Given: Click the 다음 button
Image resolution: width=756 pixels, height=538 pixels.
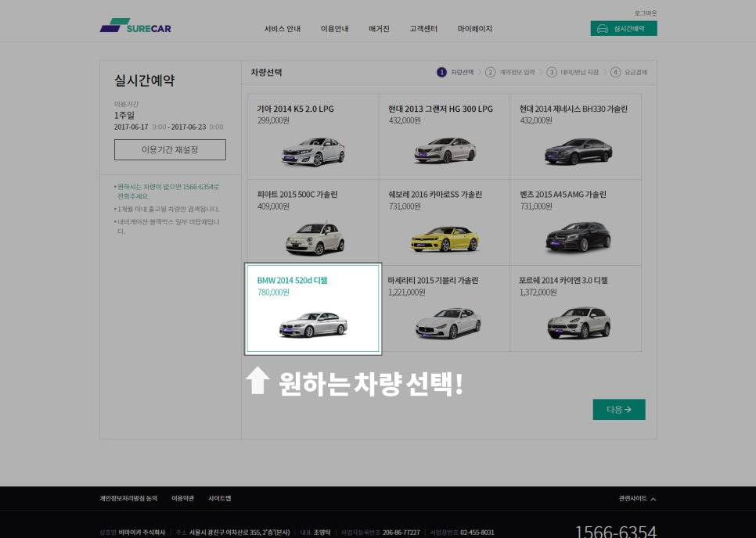Looking at the screenshot, I should [x=619, y=410].
